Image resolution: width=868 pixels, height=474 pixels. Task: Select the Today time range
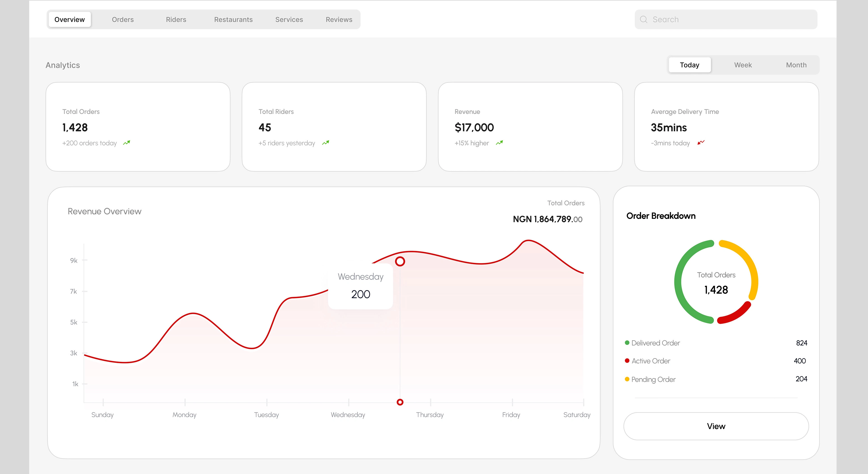tap(689, 65)
